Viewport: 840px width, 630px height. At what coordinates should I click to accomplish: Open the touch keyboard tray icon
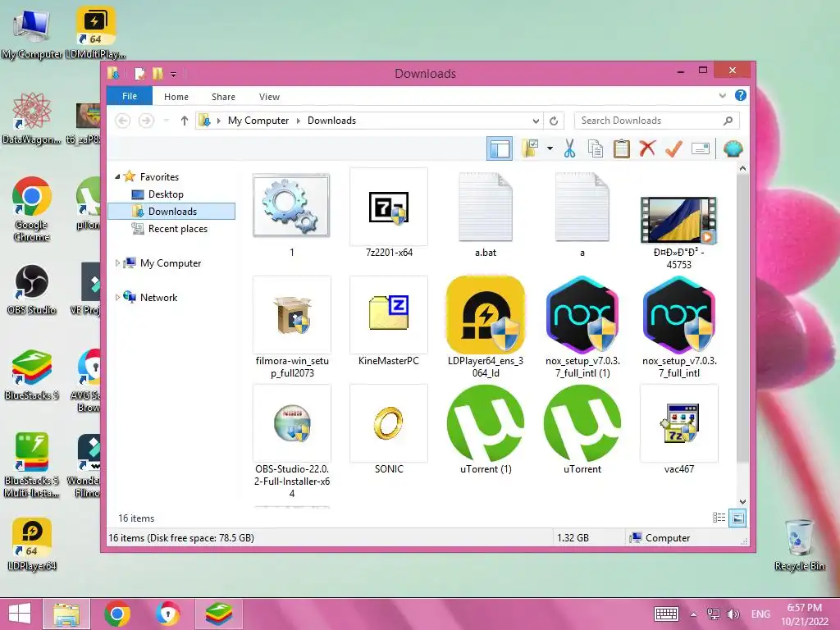(666, 614)
